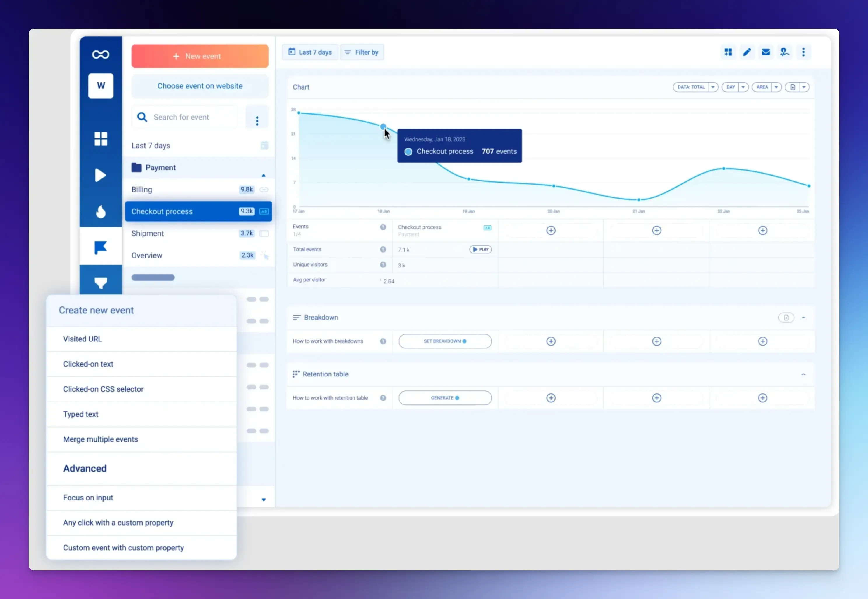Open the vertical three-dot menu top right
Image resolution: width=868 pixels, height=599 pixels.
803,52
